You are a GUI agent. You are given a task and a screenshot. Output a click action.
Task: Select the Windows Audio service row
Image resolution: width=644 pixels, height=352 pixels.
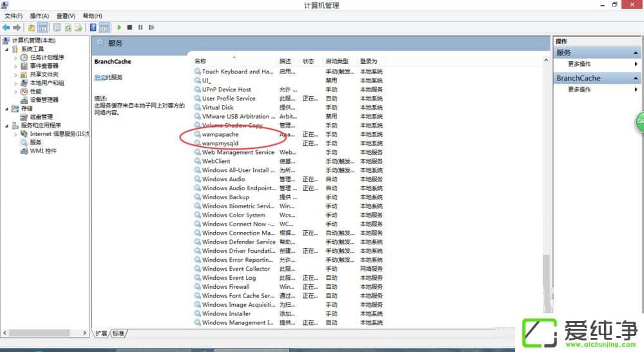[x=289, y=179]
